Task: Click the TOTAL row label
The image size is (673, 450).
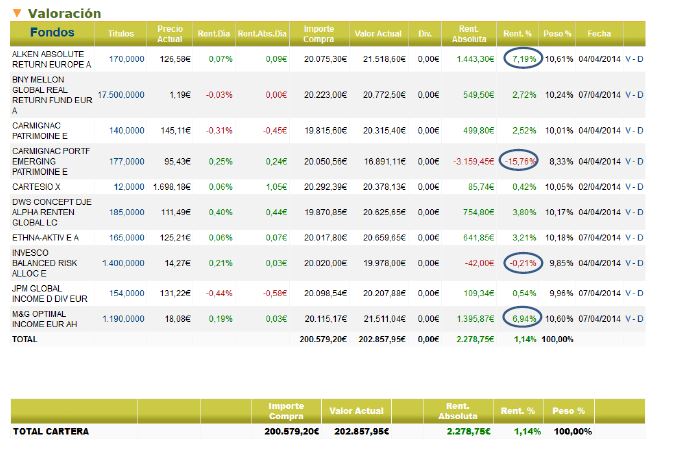Action: point(24,339)
